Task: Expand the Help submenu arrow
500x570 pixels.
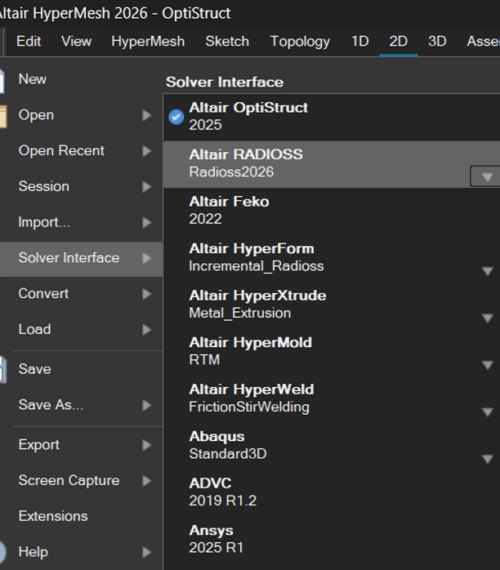Action: coord(147,552)
